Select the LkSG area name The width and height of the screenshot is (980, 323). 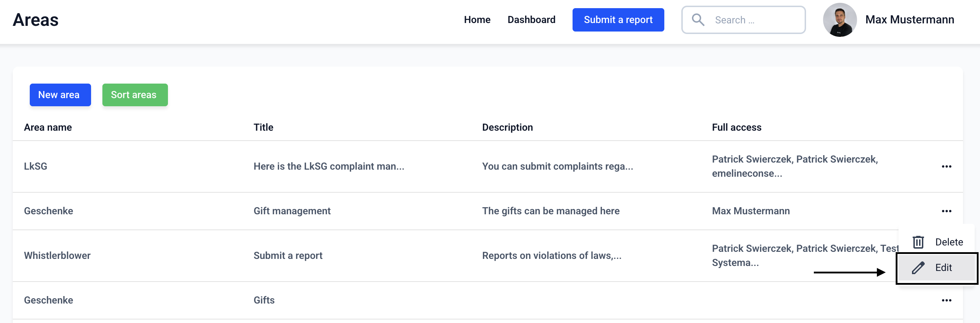(36, 167)
